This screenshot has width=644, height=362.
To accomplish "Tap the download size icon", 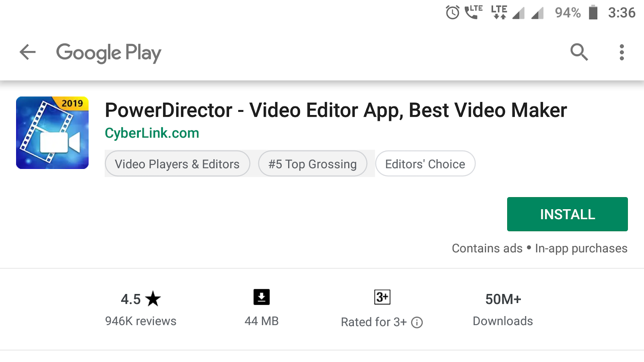I will (x=262, y=297).
